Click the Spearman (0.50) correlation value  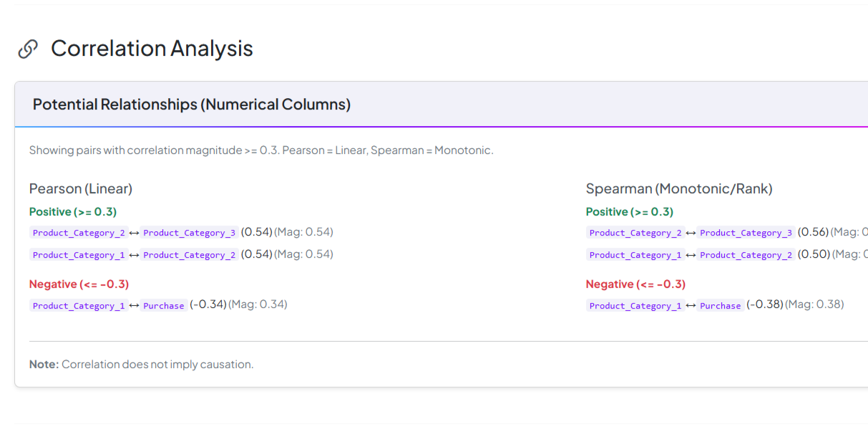point(814,254)
